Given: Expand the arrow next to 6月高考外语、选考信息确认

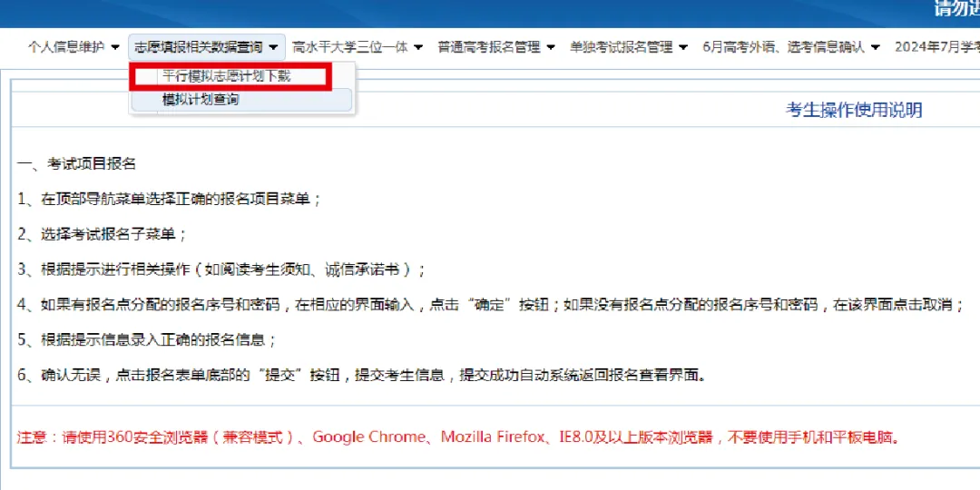Looking at the screenshot, I should (875, 47).
